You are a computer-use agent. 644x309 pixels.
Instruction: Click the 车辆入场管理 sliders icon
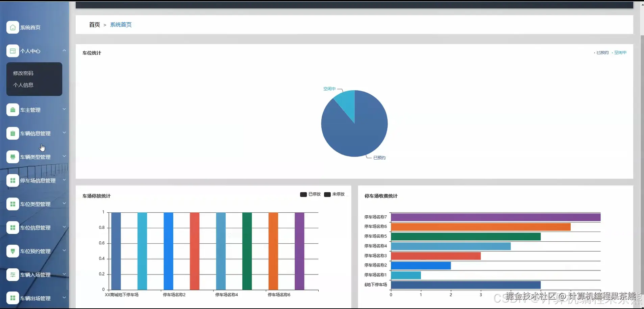pyautogui.click(x=13, y=275)
